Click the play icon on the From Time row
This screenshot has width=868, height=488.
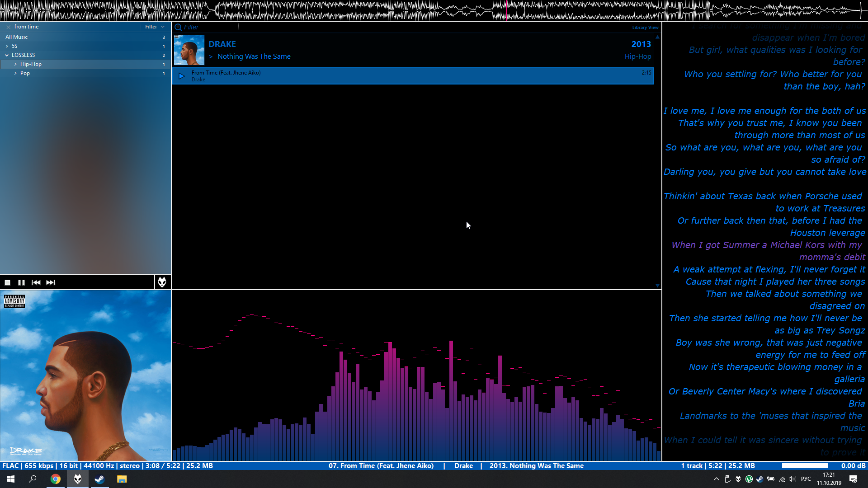[x=181, y=76]
